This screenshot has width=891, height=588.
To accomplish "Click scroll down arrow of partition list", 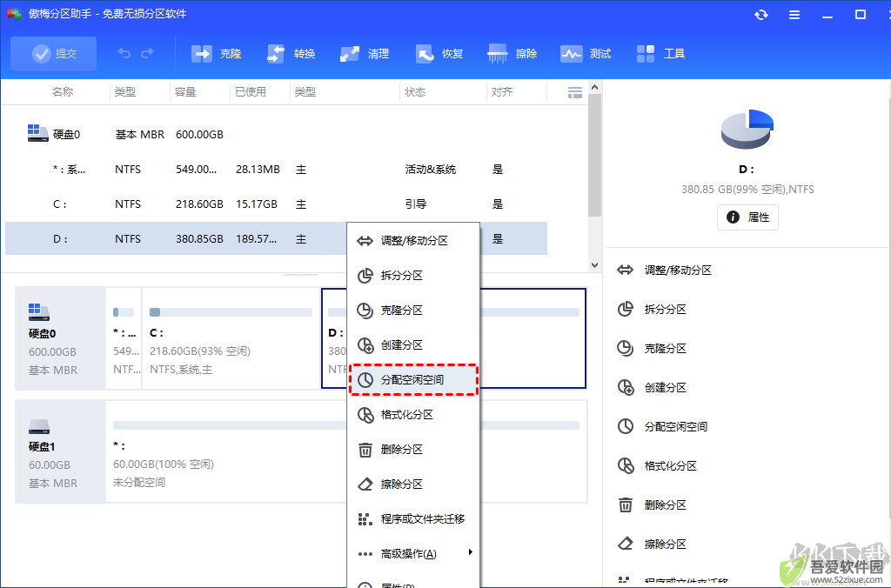I will tap(594, 264).
